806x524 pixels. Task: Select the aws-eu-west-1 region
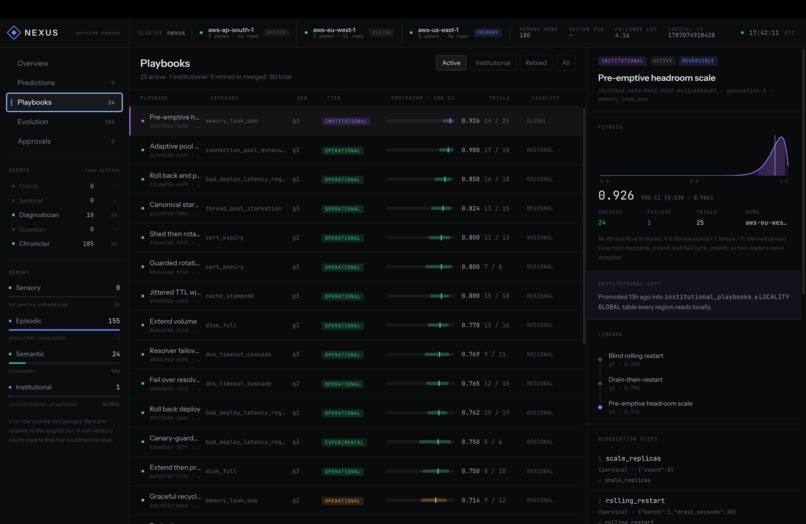349,32
